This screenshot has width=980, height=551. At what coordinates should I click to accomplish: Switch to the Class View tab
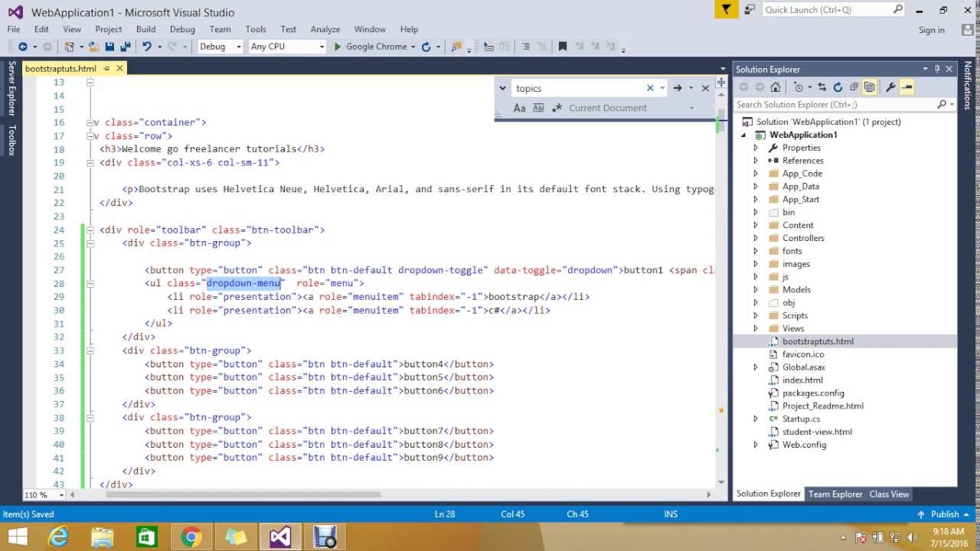click(x=889, y=494)
